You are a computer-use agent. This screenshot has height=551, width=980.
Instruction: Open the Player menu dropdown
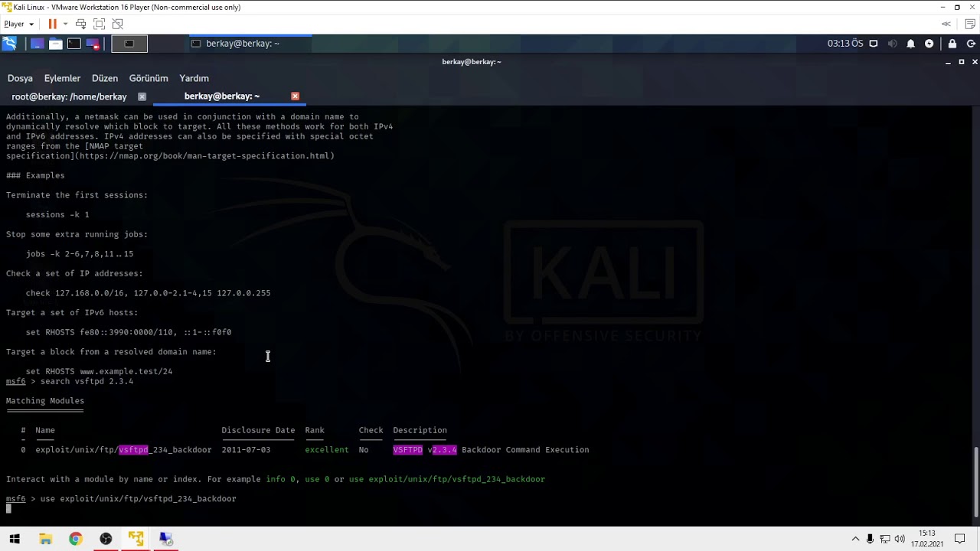[18, 24]
